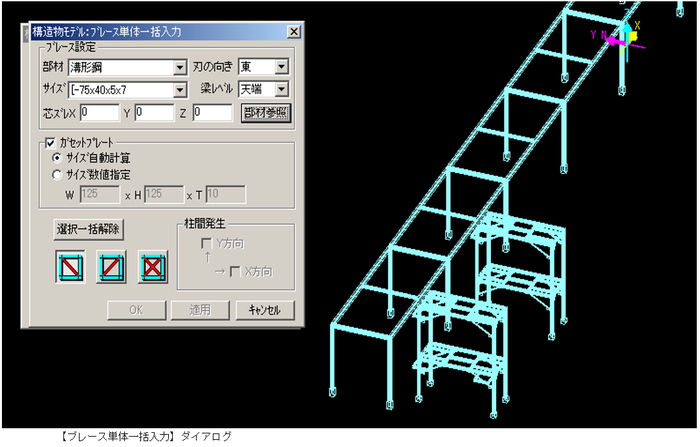
Task: Expand the サイズ dropdown [-75x40x5x7
Action: [x=127, y=90]
